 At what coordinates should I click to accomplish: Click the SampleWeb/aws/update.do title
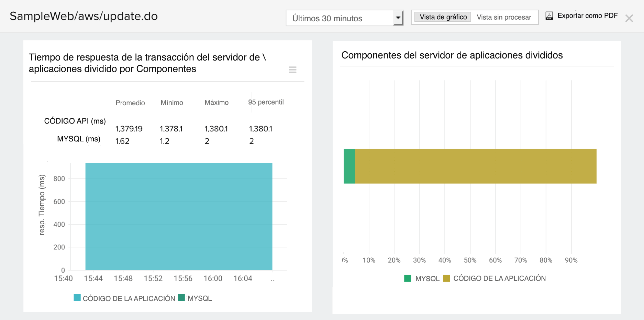[x=84, y=16]
